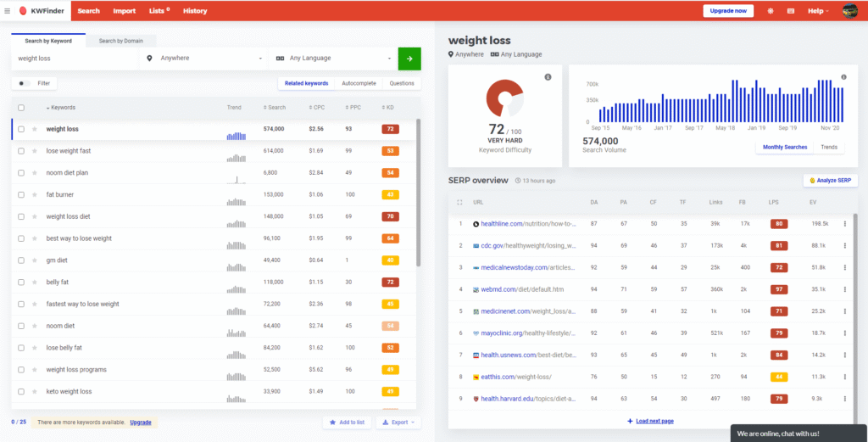Open the hamburger menu icon
This screenshot has height=442, width=868.
click(x=8, y=11)
